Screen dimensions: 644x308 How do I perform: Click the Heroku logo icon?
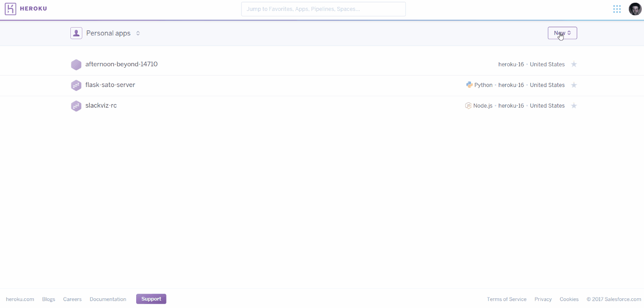(x=11, y=9)
